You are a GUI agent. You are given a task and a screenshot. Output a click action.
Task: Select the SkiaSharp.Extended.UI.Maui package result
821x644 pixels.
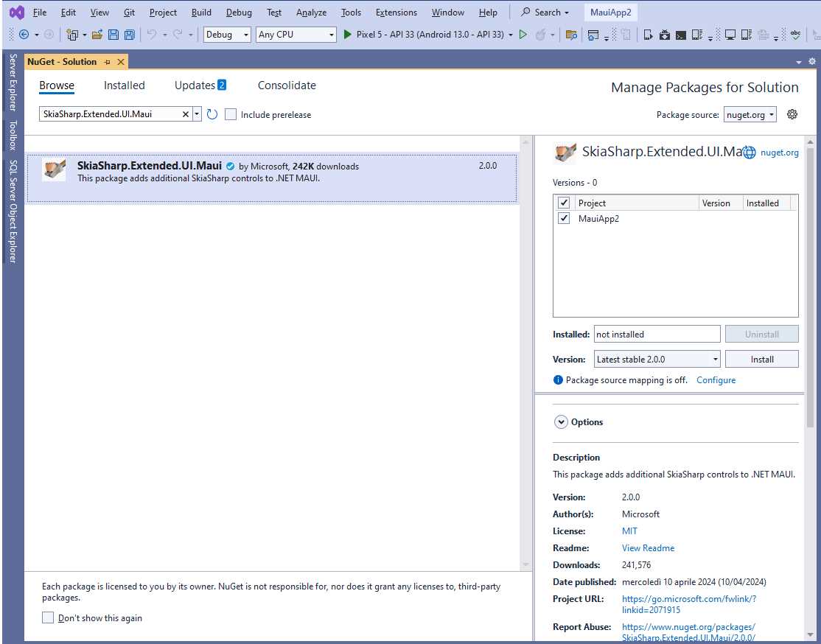click(x=272, y=178)
